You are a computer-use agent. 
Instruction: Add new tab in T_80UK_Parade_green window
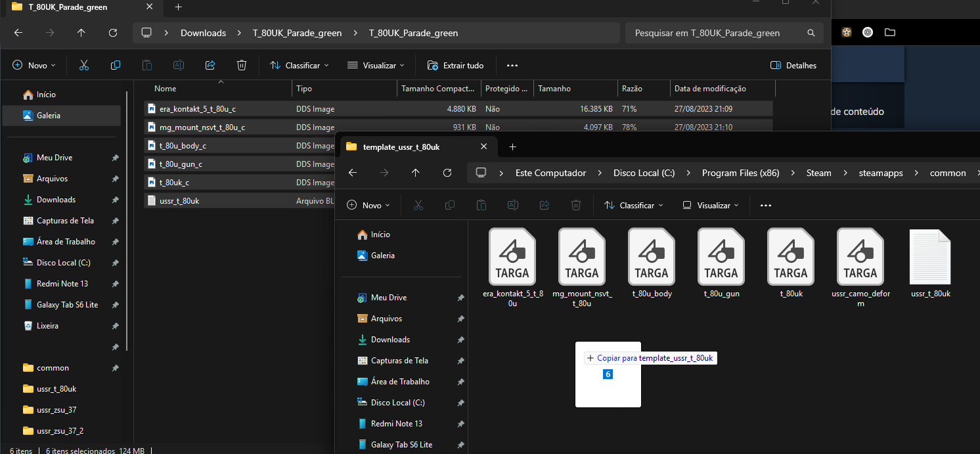click(178, 7)
